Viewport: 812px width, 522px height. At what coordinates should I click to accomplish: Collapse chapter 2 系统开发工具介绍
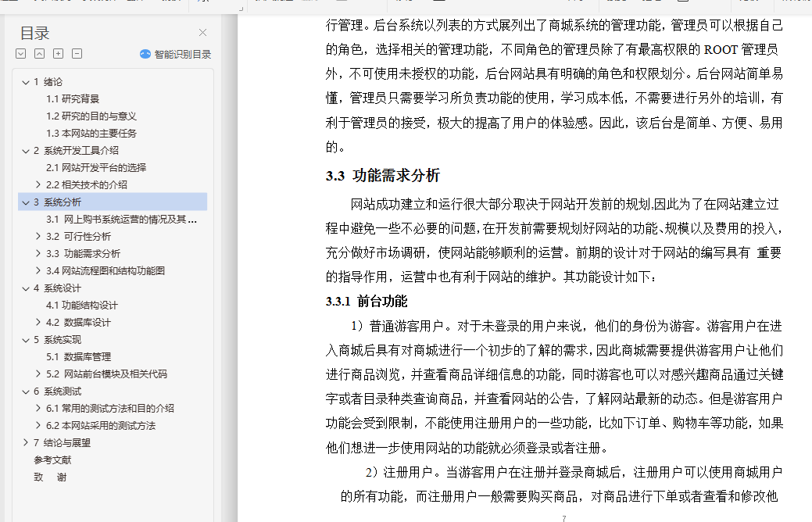tap(25, 151)
